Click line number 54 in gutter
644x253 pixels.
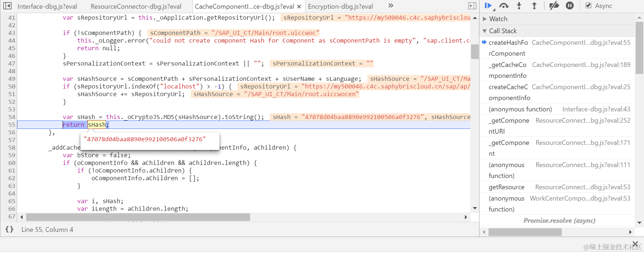pyautogui.click(x=12, y=117)
